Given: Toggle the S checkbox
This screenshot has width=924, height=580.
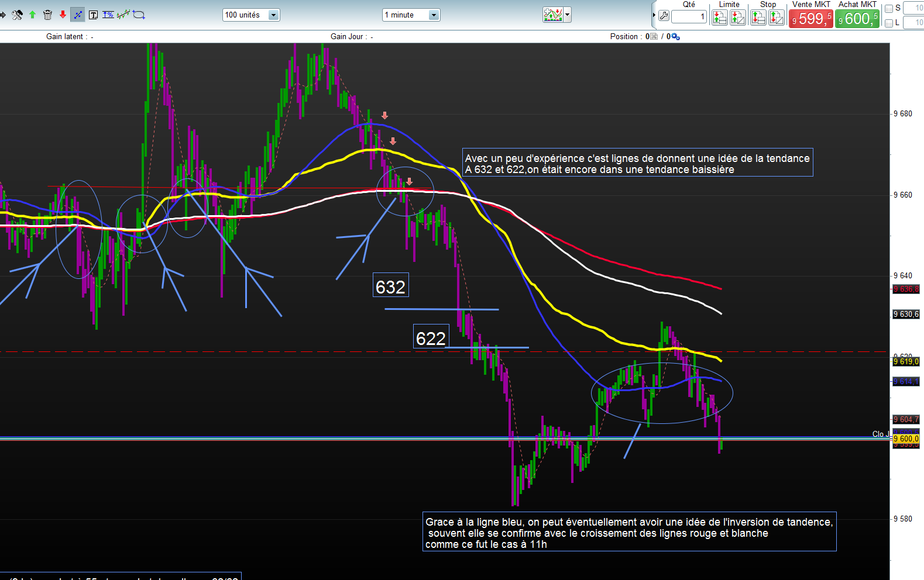Looking at the screenshot, I should [x=889, y=8].
